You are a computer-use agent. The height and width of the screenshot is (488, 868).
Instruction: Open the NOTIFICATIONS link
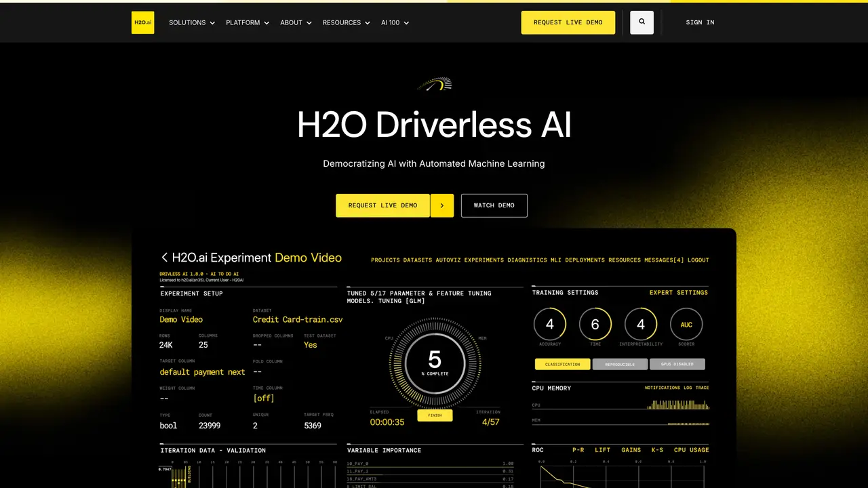(x=663, y=388)
